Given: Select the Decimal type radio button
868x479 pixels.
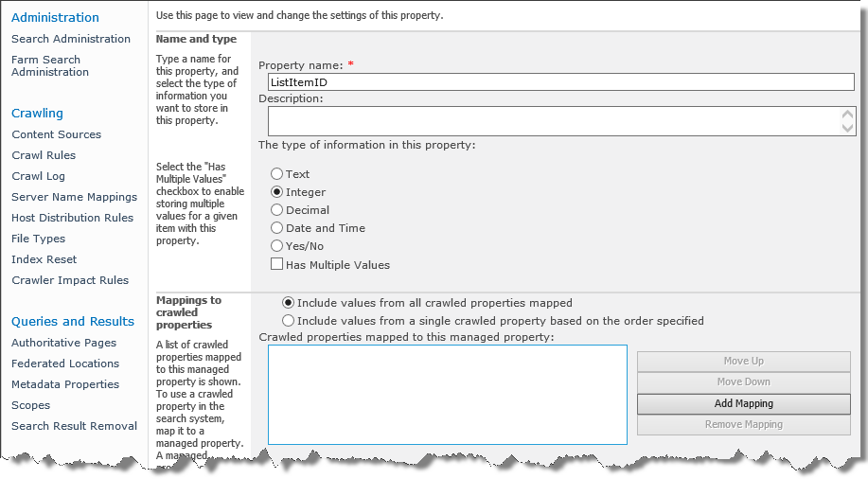Looking at the screenshot, I should (277, 210).
